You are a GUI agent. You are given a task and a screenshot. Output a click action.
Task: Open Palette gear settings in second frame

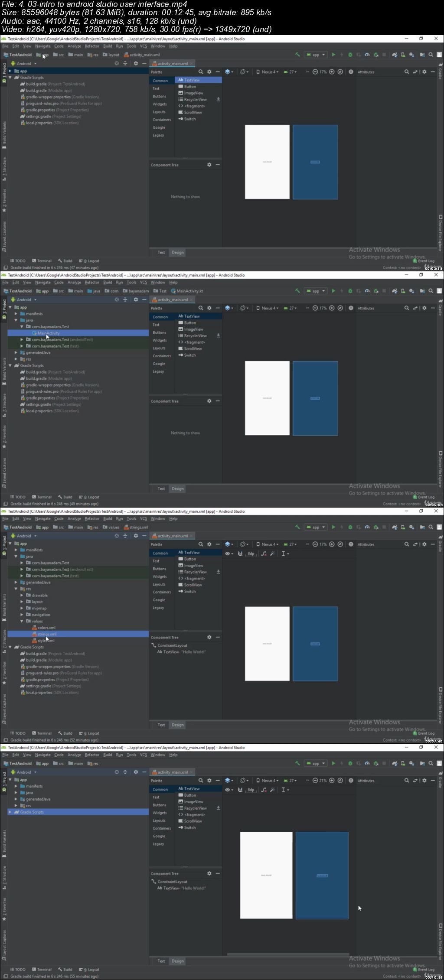[x=209, y=308]
